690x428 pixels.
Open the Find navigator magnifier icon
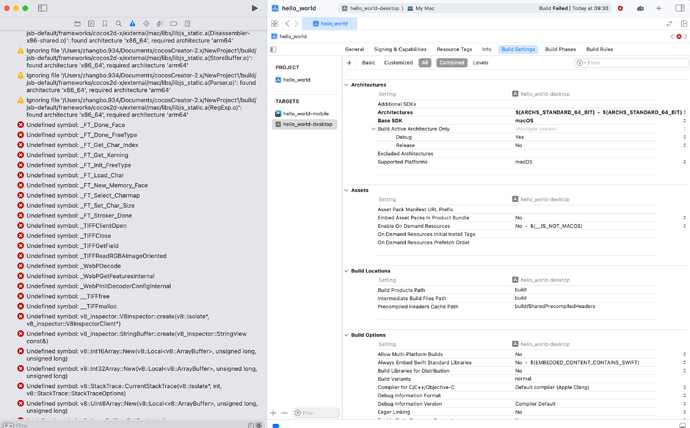click(118, 24)
